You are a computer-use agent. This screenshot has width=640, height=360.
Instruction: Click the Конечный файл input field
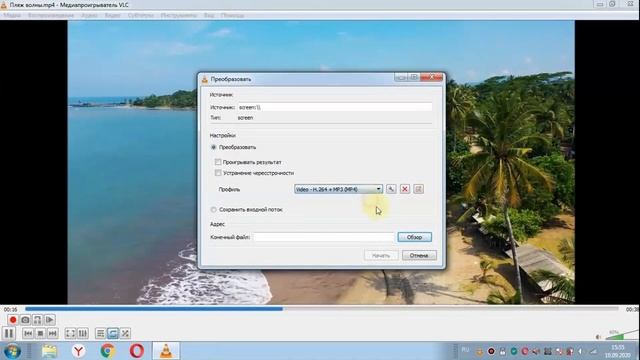324,237
